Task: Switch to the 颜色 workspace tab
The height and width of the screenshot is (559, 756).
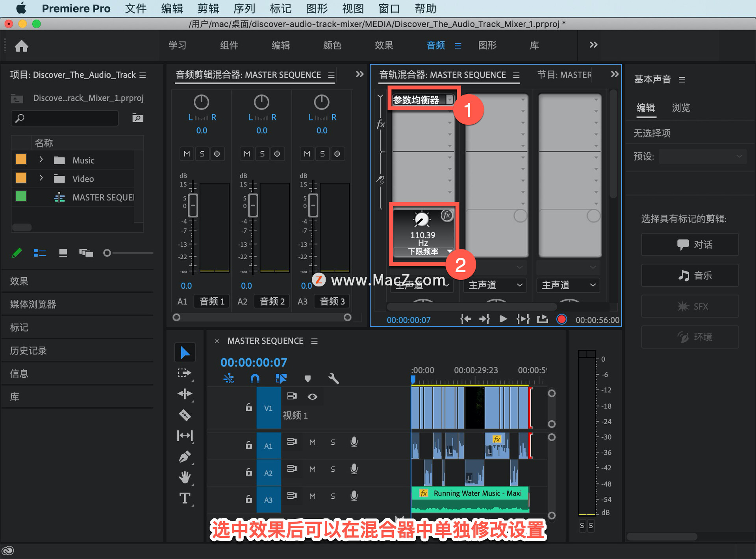Action: pyautogui.click(x=332, y=45)
